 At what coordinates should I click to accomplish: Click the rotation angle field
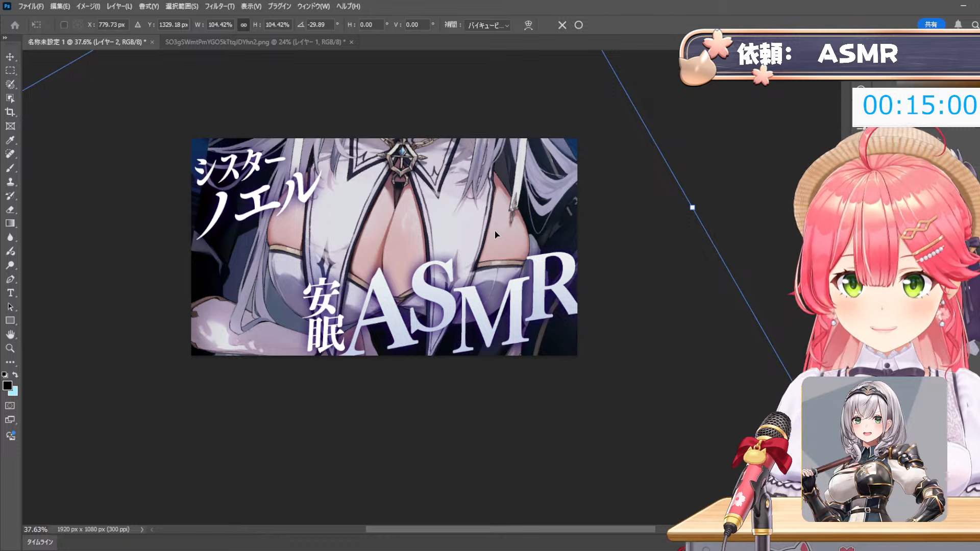(320, 24)
